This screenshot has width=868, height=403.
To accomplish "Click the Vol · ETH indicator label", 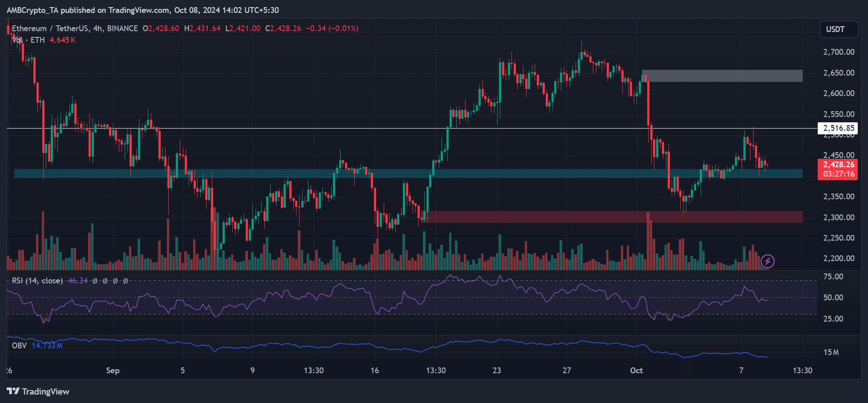I will (28, 40).
